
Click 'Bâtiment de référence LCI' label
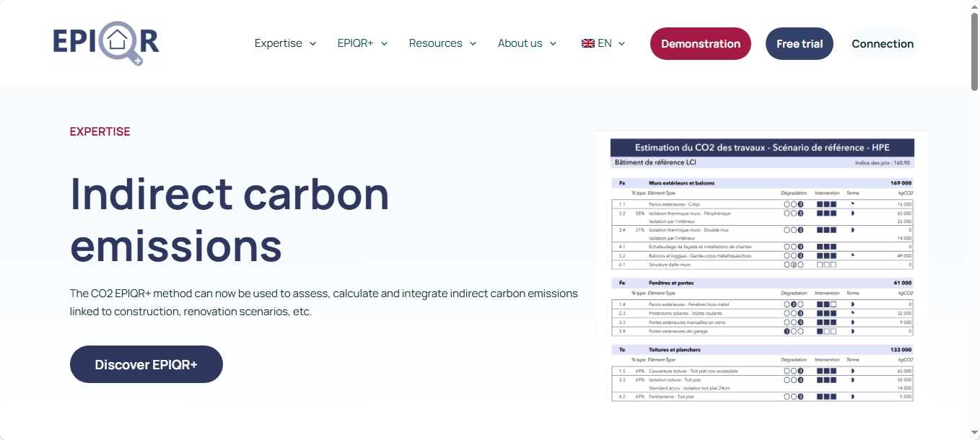point(655,163)
